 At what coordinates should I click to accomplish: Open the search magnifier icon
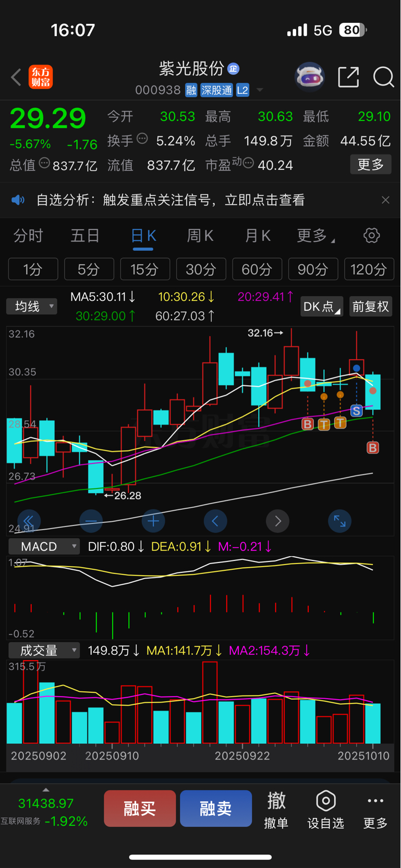pyautogui.click(x=383, y=77)
